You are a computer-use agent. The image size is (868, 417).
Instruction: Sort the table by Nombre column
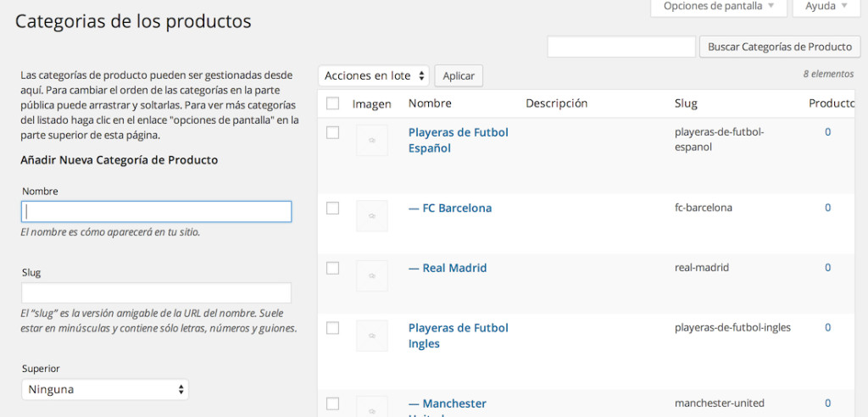click(430, 103)
